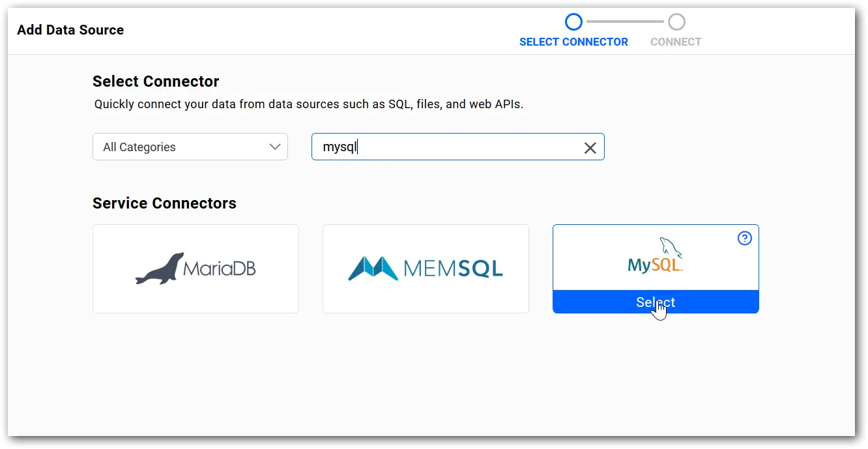Go to the SELECT CONNECTOR step label
The height and width of the screenshot is (449, 868).
573,42
